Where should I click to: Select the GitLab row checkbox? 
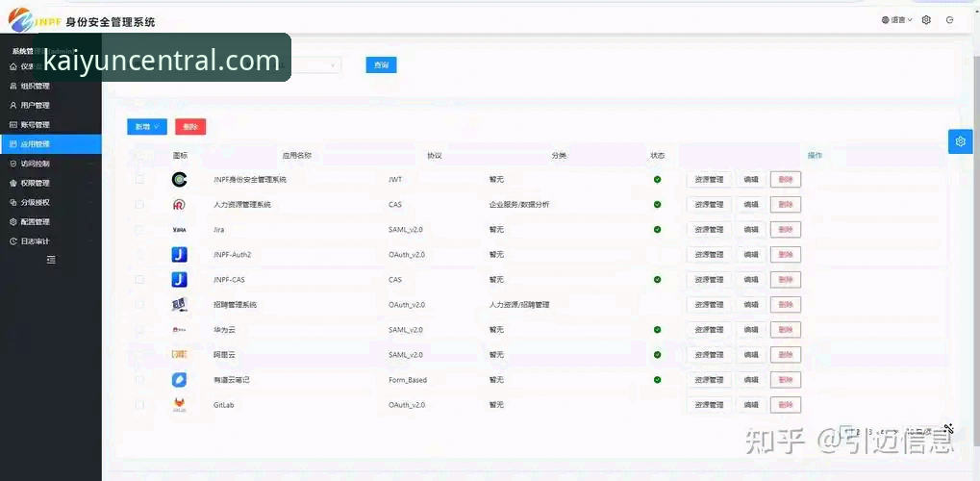tap(139, 405)
